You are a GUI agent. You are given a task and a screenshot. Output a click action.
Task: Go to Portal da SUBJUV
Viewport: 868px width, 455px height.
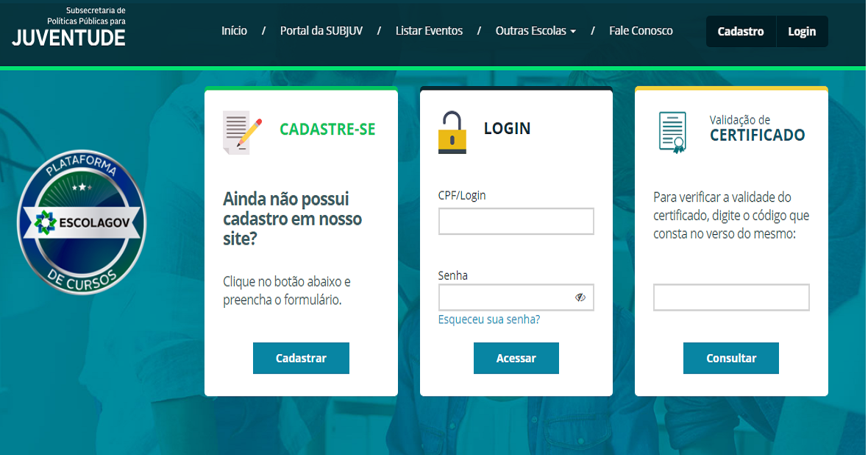coord(321,31)
